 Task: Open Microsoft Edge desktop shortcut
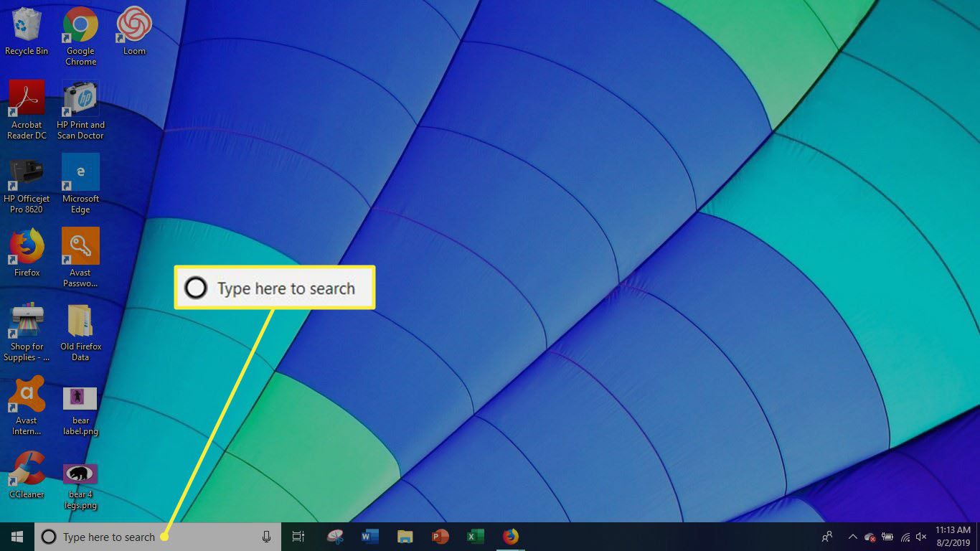[x=80, y=184]
